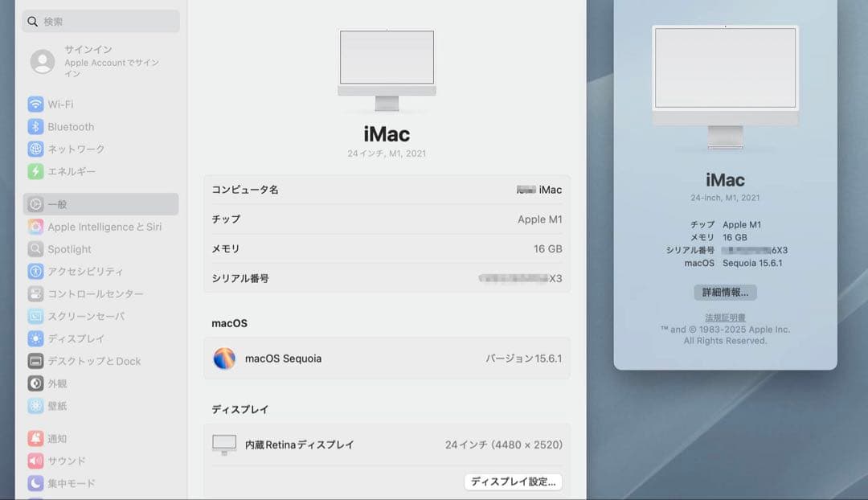Open ディスプレイ settings via its icon
Screen dimensions: 868x500
34,338
